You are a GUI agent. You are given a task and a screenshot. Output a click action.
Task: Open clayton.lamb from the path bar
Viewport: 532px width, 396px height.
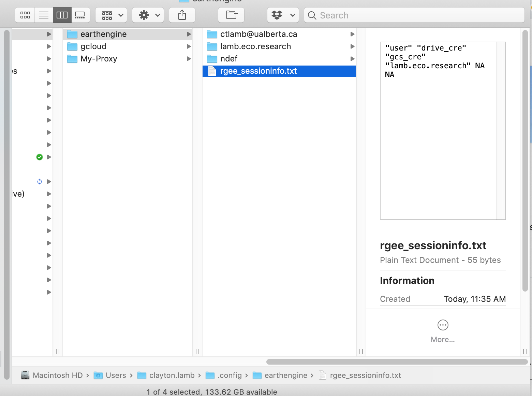172,375
